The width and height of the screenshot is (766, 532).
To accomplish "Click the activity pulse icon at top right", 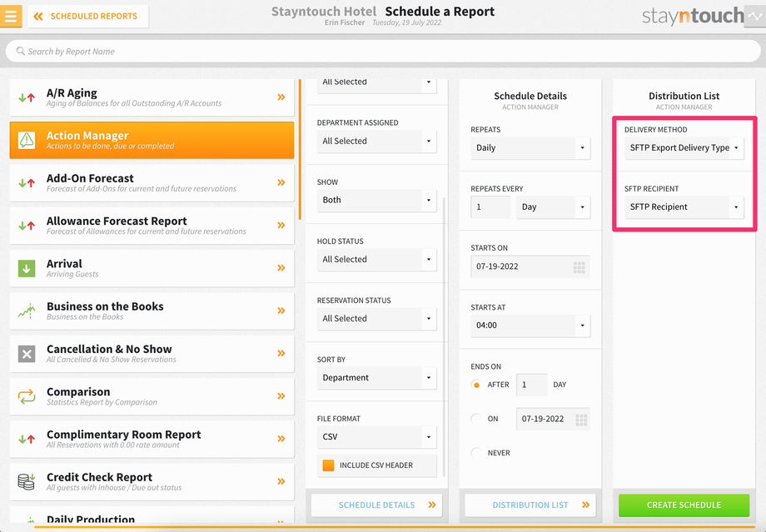I will pyautogui.click(x=756, y=17).
